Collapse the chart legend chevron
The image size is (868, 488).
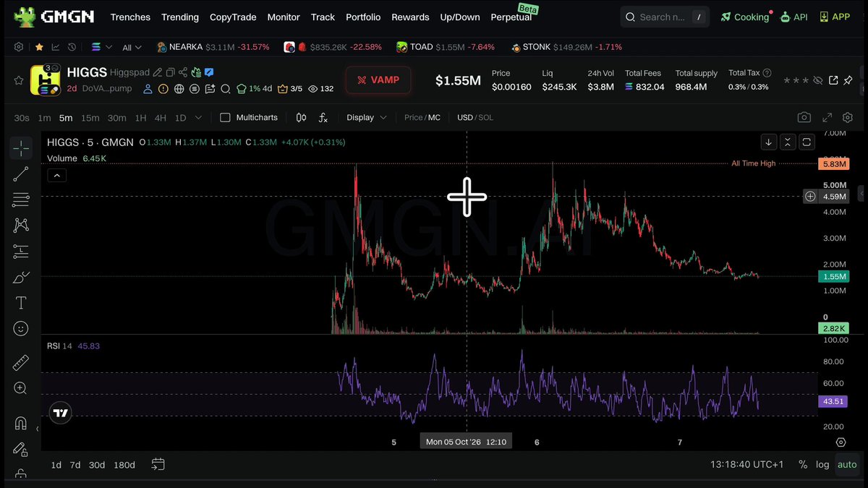click(x=57, y=175)
